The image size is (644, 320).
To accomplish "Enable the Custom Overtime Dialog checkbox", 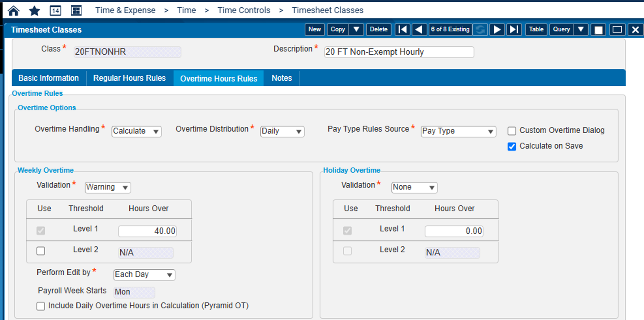I will [512, 131].
